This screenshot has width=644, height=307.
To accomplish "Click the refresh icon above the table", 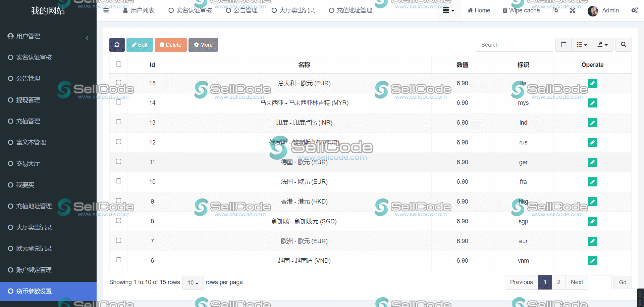I will click(x=117, y=45).
